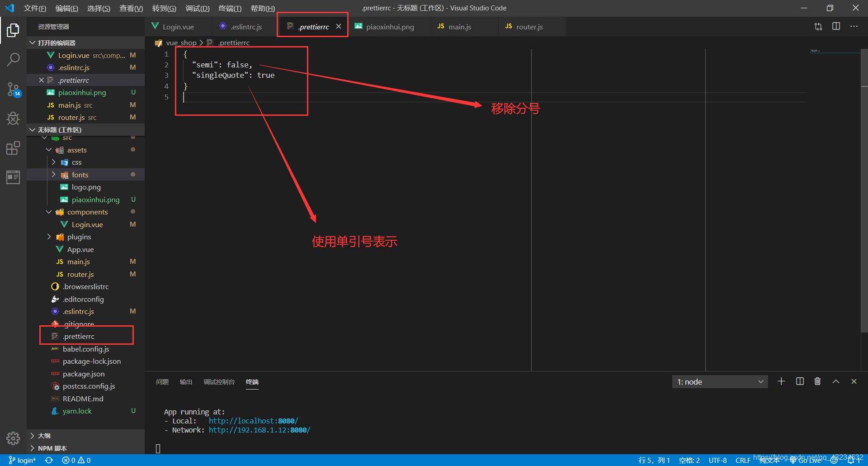Open the terminal selector dropdown 1: node
The image size is (868, 466).
720,382
